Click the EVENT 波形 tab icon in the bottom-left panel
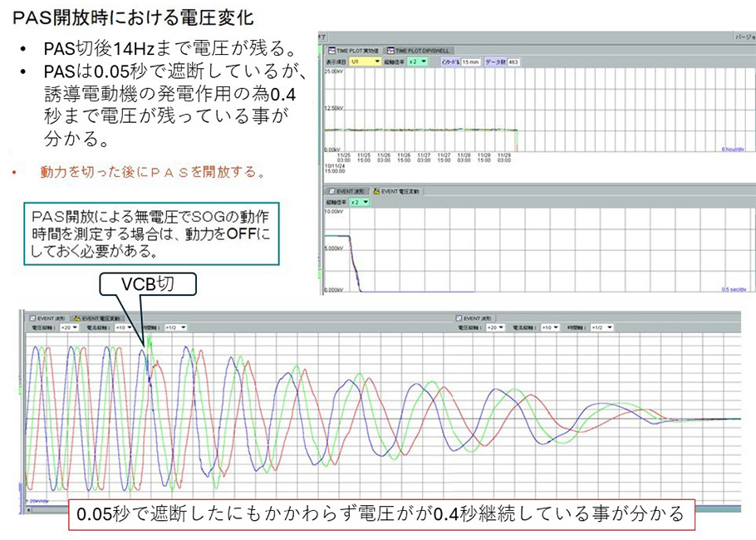This screenshot has width=756, height=540. [x=32, y=318]
